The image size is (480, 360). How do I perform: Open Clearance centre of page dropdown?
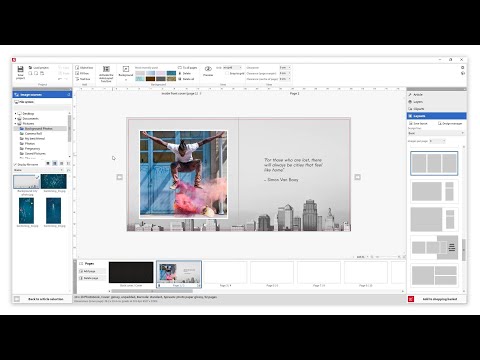coord(285,79)
